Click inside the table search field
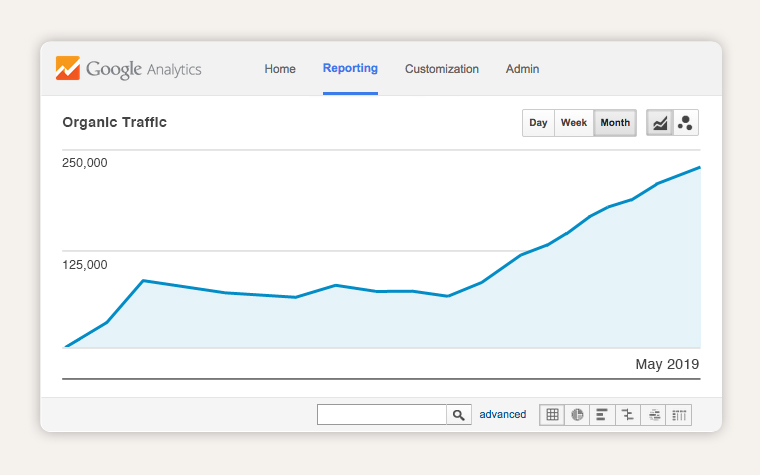 [382, 415]
